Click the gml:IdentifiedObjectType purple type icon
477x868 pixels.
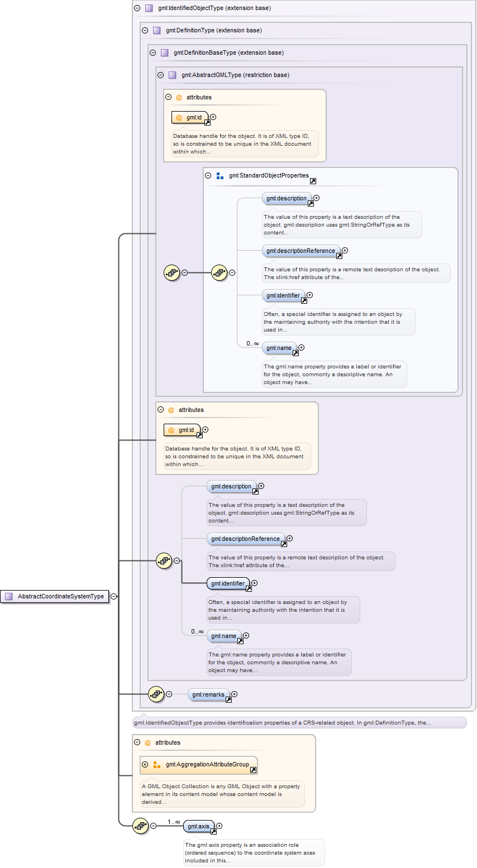pos(149,8)
